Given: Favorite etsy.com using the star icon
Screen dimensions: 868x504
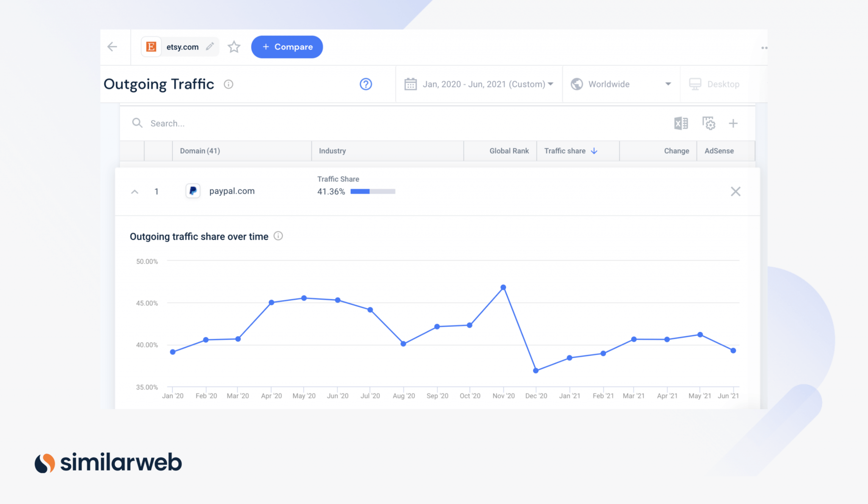Looking at the screenshot, I should tap(234, 47).
